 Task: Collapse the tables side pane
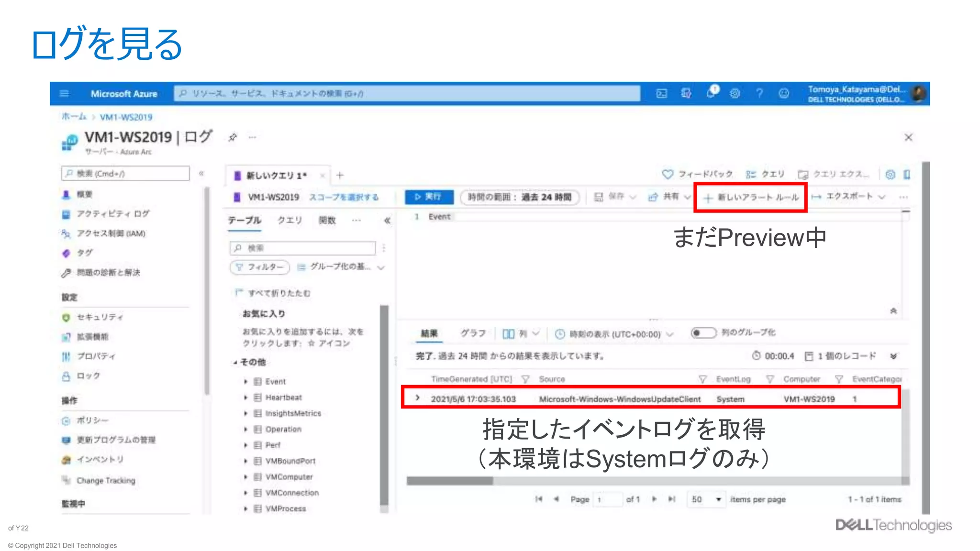[x=387, y=220]
